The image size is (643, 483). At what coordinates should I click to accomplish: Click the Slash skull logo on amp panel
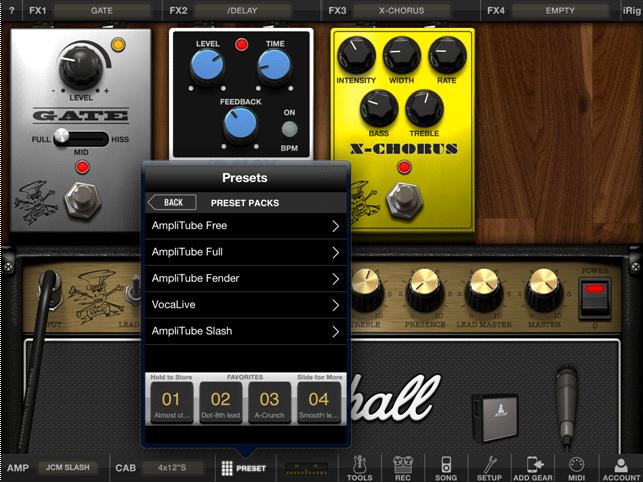click(96, 296)
